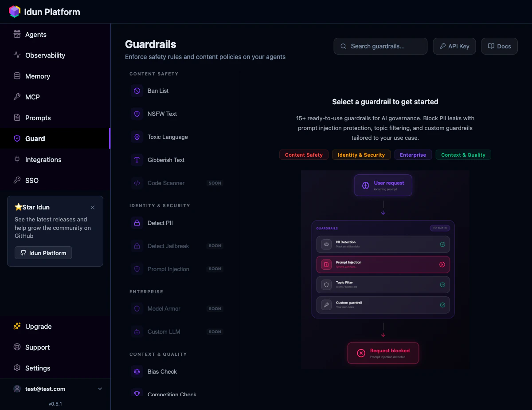Open the Support link
Image resolution: width=532 pixels, height=410 pixels.
55,347
